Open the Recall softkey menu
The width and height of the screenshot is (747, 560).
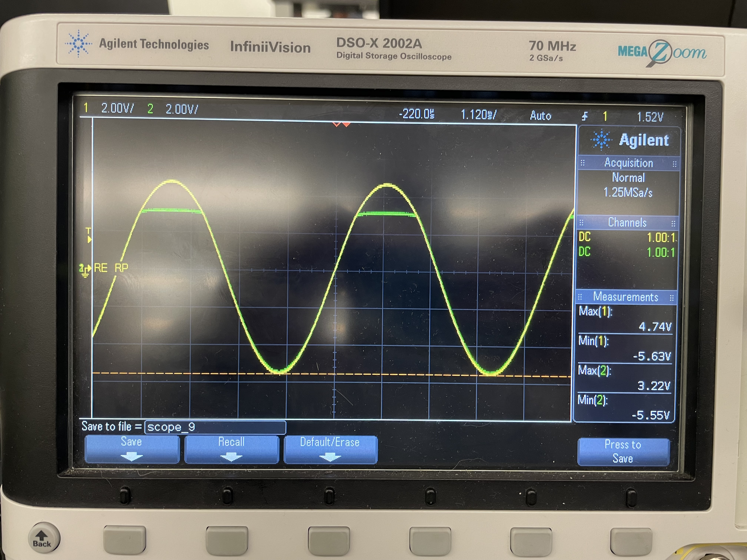(231, 449)
